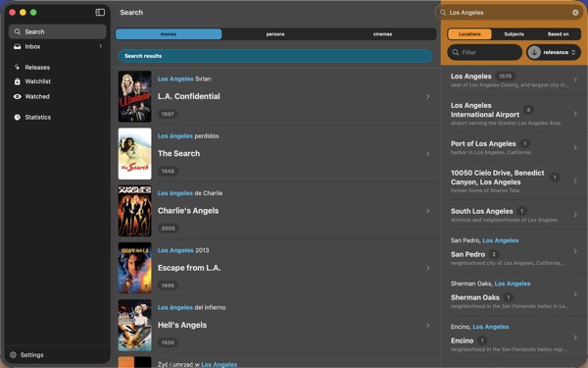This screenshot has height=368, width=588.
Task: Go to Releases section
Action: (58, 67)
